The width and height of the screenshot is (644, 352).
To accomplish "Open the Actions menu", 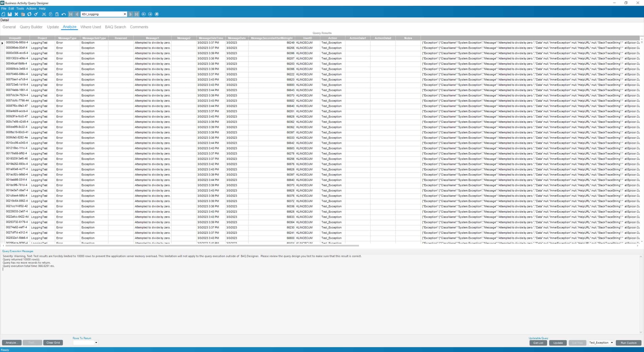I will [31, 8].
